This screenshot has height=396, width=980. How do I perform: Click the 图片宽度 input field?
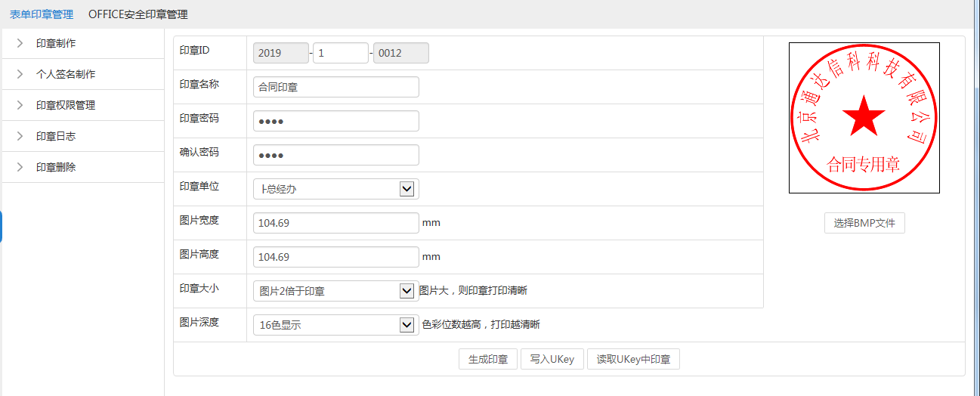tap(335, 223)
